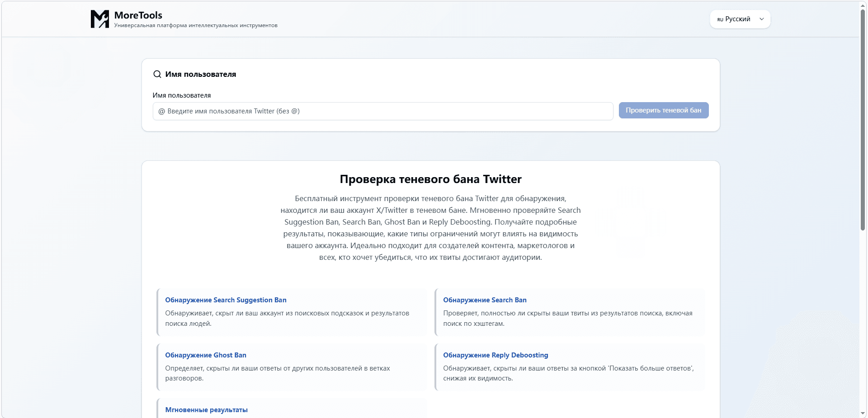Click the Обнаружение Search Ban heading
868x418 pixels.
point(485,300)
